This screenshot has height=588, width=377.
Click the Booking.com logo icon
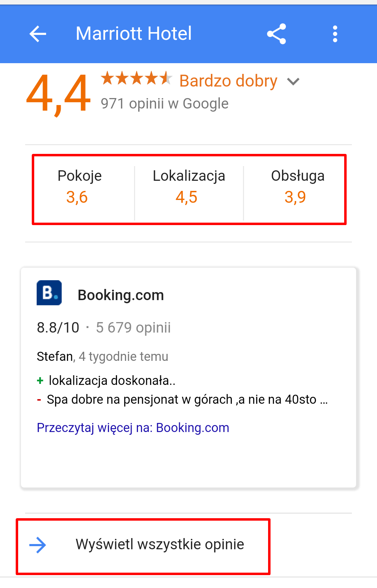coord(49,293)
